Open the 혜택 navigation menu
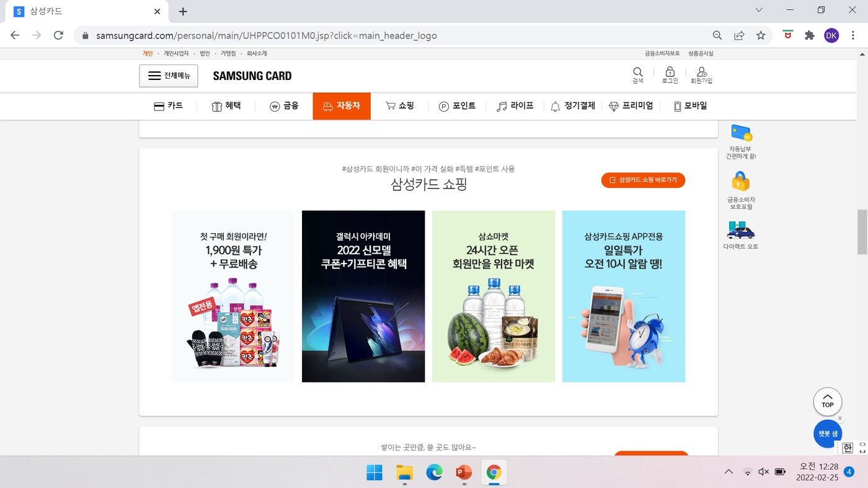Screen dimensions: 868x488 point(226,106)
